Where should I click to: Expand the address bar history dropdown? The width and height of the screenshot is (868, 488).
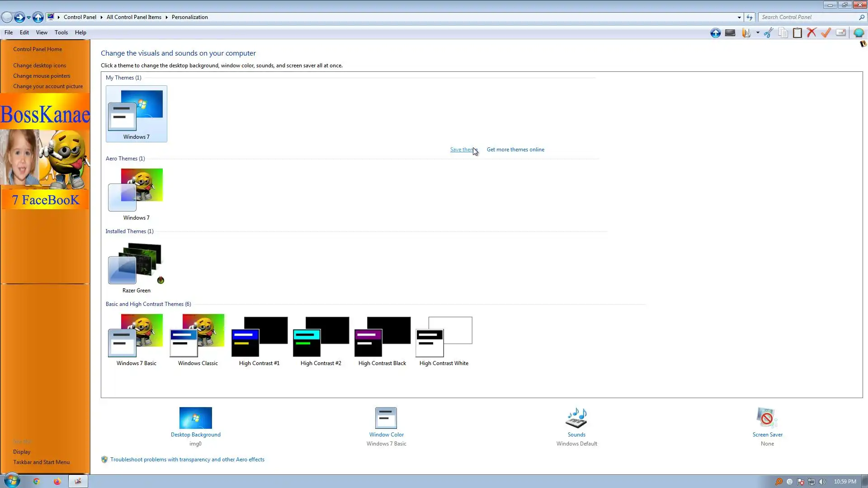coord(739,17)
